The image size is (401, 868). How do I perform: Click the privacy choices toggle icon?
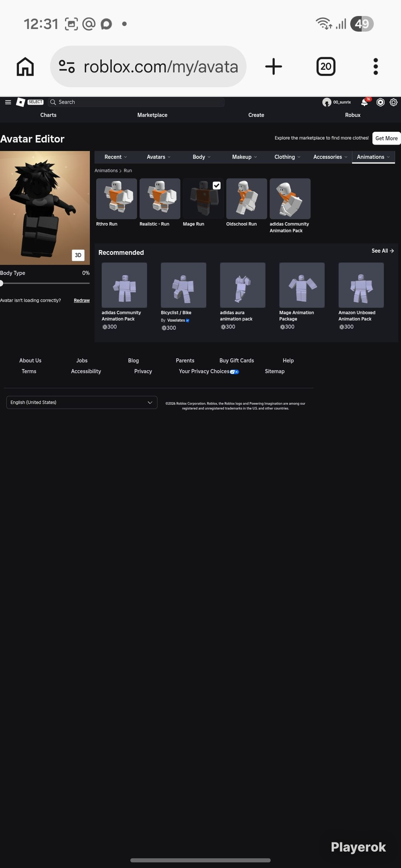click(x=235, y=372)
